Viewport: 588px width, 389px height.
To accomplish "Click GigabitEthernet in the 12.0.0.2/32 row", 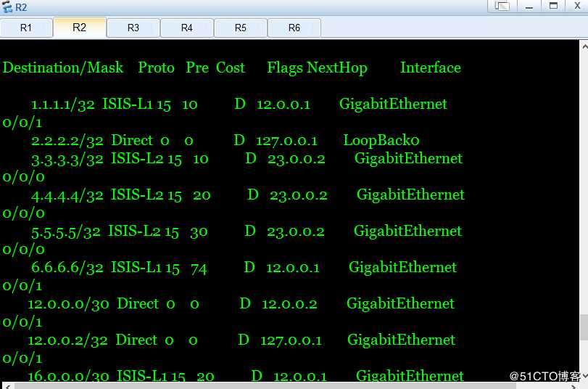I will [401, 340].
